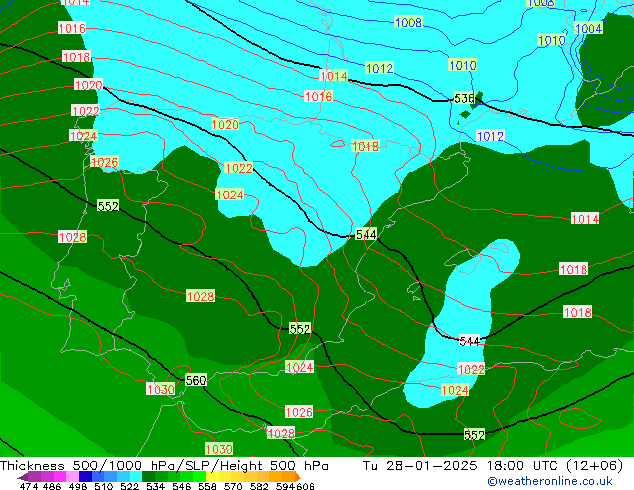Select the 522 value on the legend scale
The width and height of the screenshot is (634, 490).
click(x=129, y=486)
